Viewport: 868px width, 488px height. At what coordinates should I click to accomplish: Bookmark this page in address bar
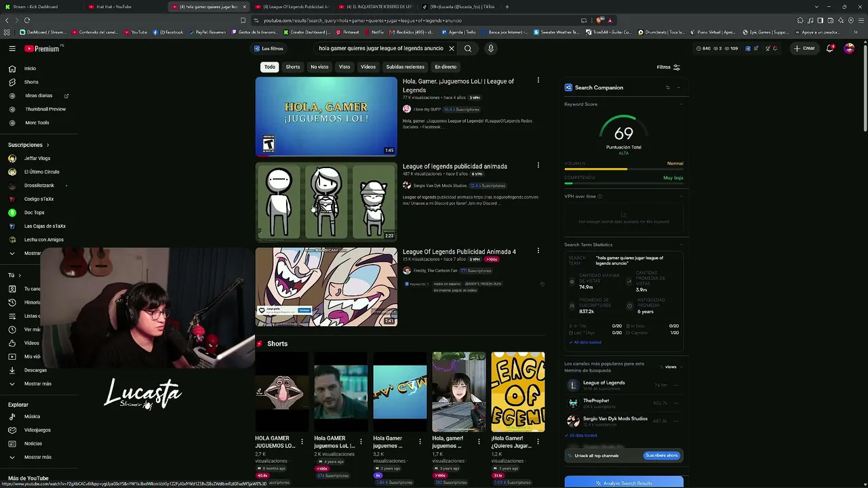click(243, 20)
